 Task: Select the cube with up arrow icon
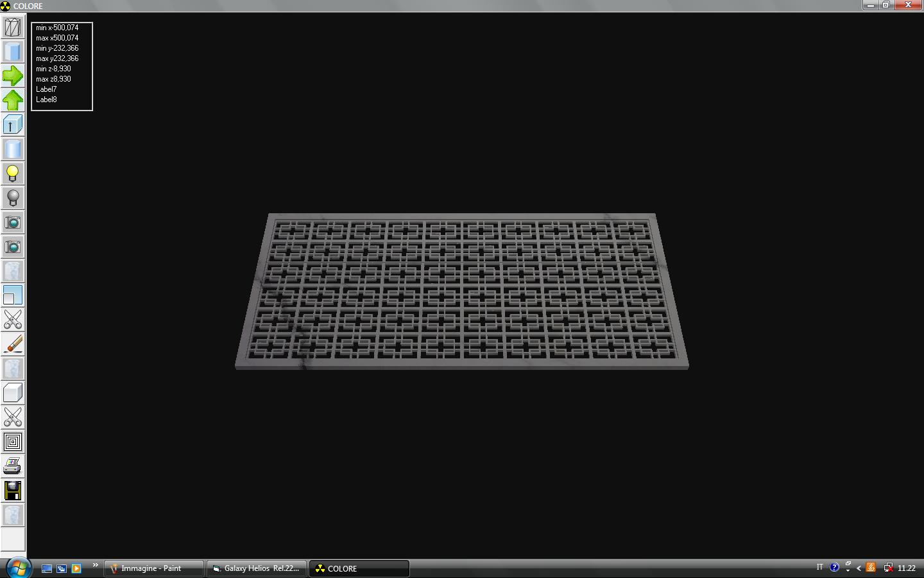click(13, 125)
